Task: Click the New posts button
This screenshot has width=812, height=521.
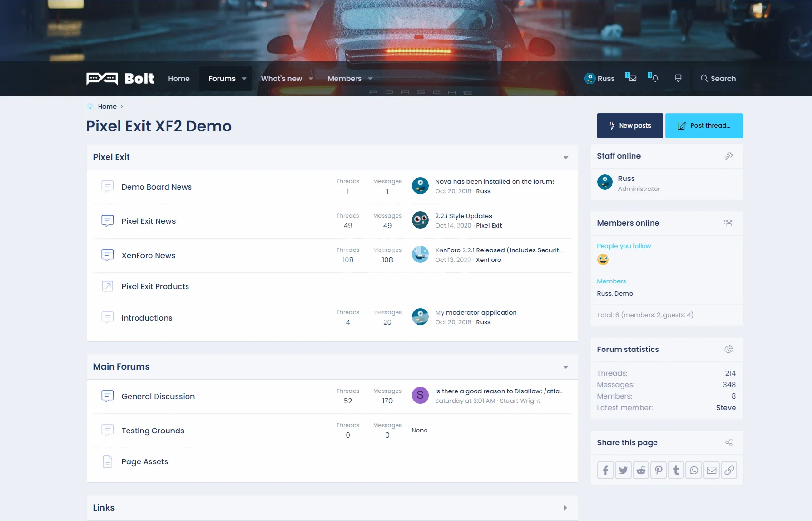Action: [x=630, y=126]
